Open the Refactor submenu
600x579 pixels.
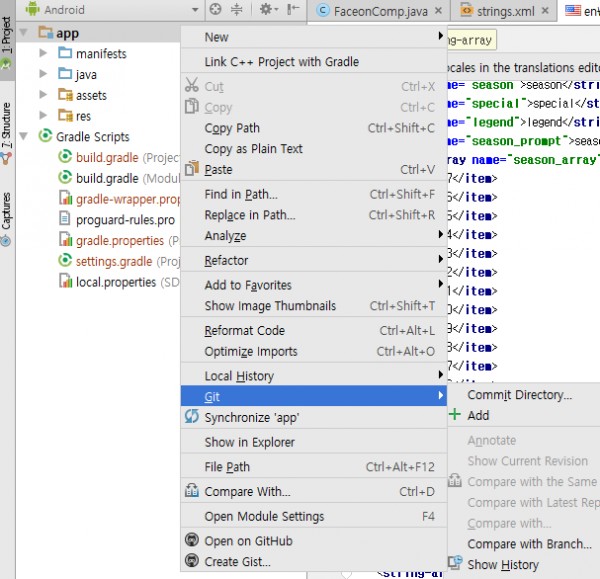point(314,260)
